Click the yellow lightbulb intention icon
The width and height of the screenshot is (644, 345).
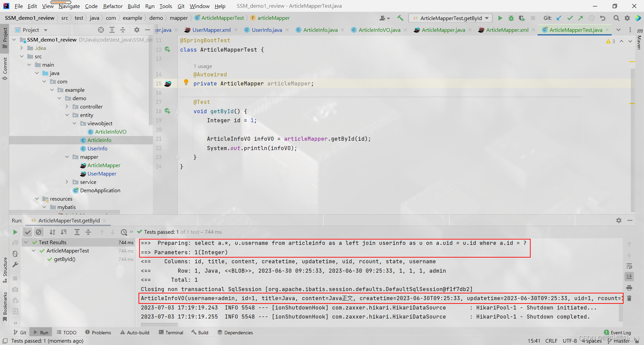click(x=186, y=82)
